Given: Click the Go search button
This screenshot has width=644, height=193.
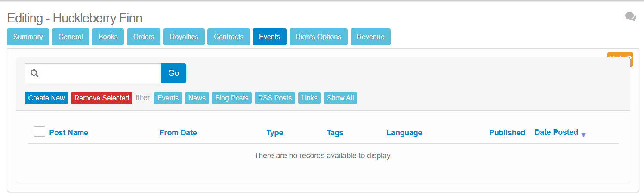Looking at the screenshot, I should (173, 73).
